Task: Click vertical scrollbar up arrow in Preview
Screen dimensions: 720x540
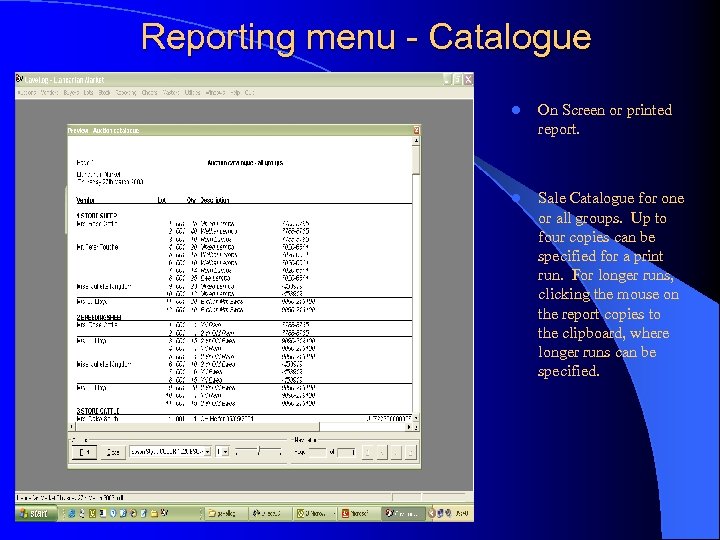Action: pyautogui.click(x=416, y=140)
